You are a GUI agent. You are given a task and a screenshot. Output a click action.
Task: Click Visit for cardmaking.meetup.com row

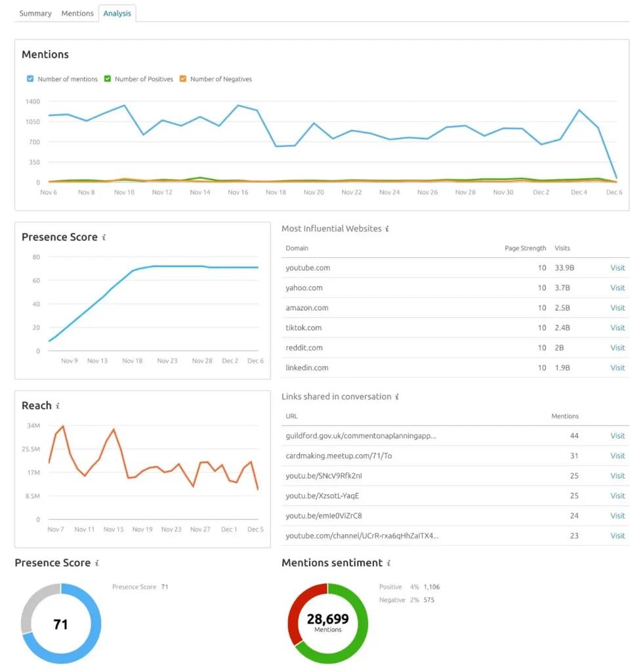coord(617,456)
